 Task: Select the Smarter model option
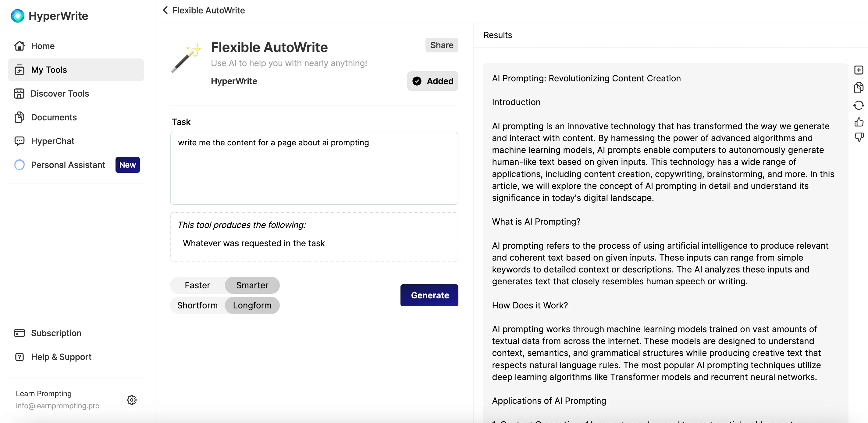coord(252,285)
